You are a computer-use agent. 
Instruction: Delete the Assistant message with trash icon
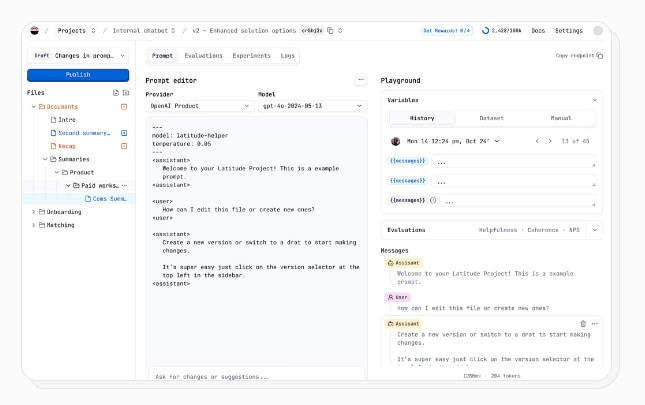(583, 324)
